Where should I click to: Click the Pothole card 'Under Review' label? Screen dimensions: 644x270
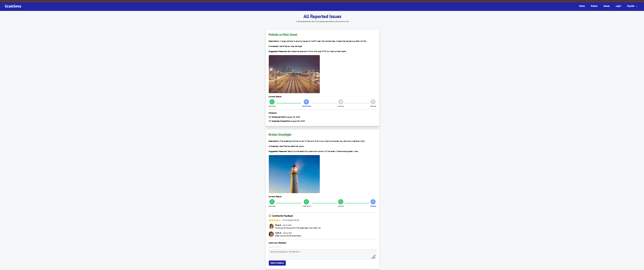[x=307, y=106]
